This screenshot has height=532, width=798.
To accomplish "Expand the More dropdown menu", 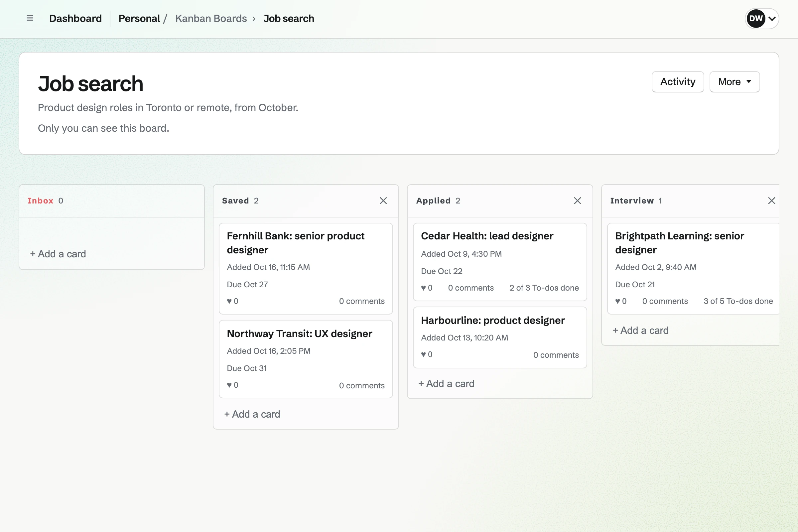I will click(734, 82).
